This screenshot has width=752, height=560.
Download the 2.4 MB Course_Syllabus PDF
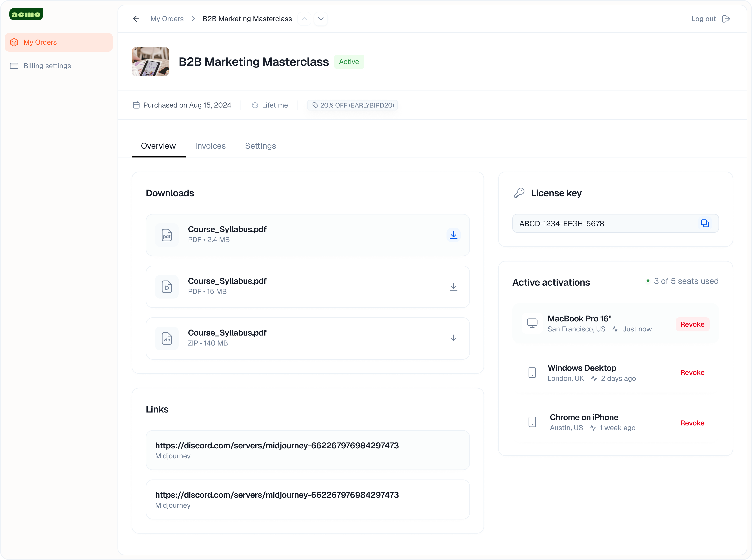pos(453,235)
